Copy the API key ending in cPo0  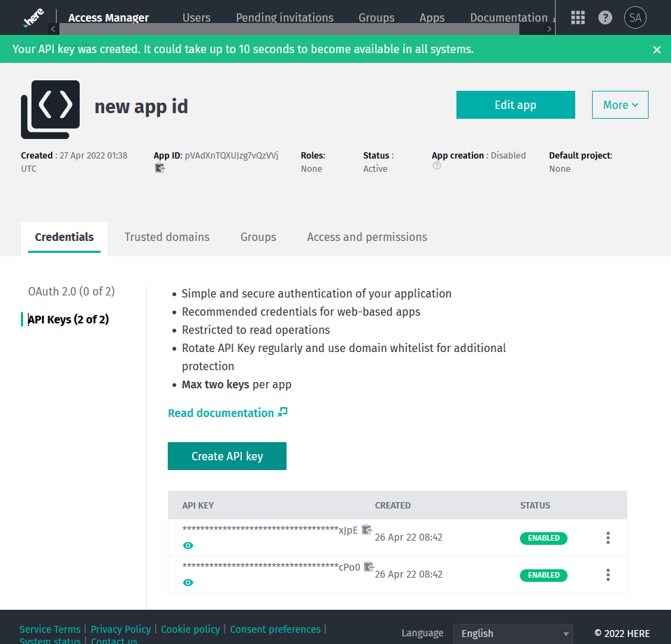tap(369, 566)
